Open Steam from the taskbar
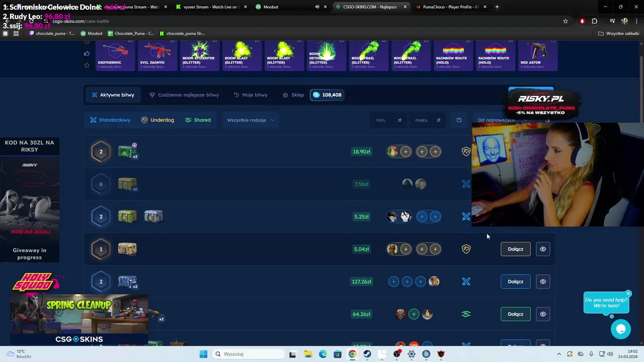The image size is (644, 362). (x=367, y=354)
